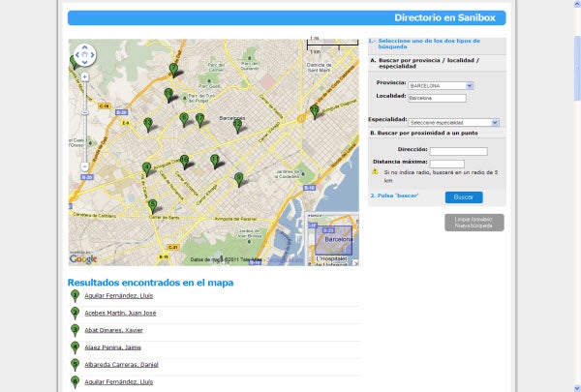Click 'Resultados encontrados en el mapa' heading
Viewport: 581px width, 392px height.
(150, 283)
